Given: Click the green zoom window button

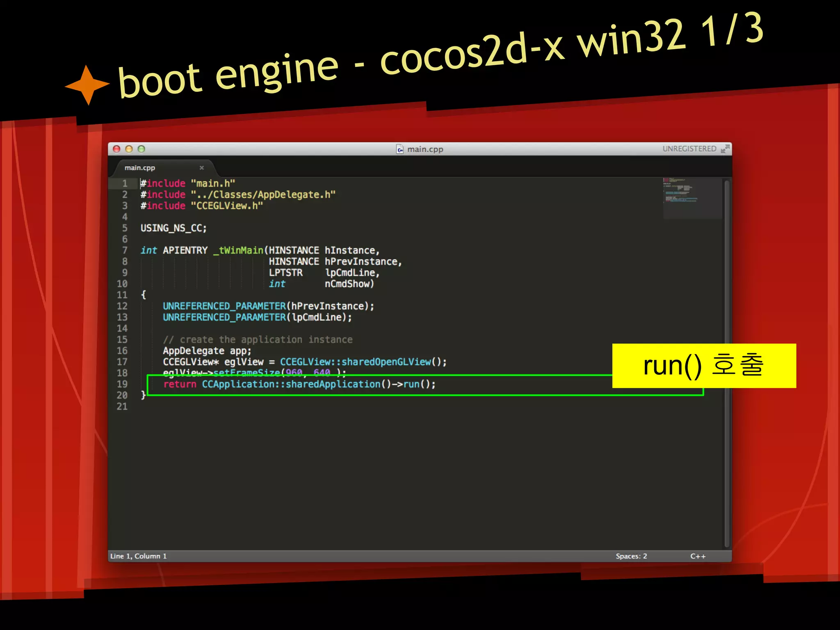Looking at the screenshot, I should [141, 149].
